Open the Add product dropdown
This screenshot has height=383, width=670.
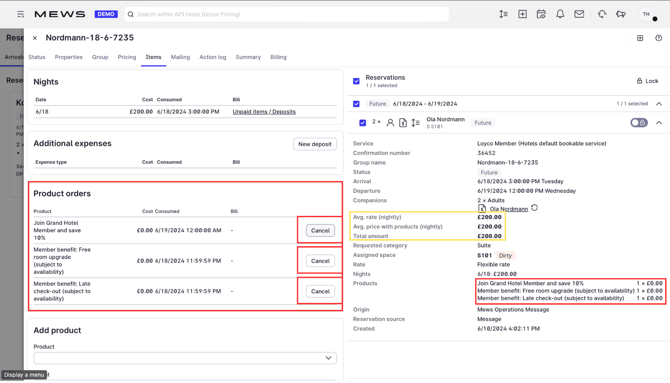point(185,358)
